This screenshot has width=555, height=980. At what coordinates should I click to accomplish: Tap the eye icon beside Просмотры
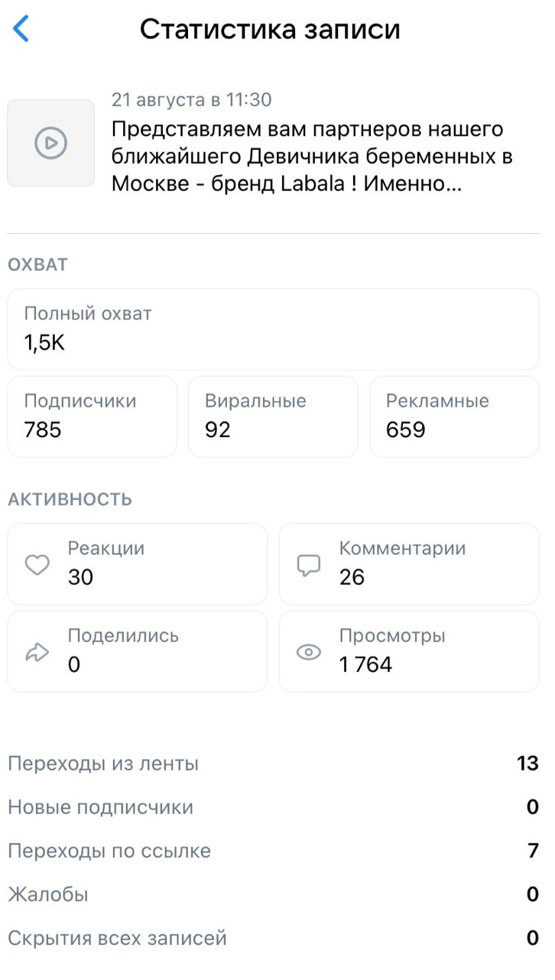pyautogui.click(x=308, y=652)
